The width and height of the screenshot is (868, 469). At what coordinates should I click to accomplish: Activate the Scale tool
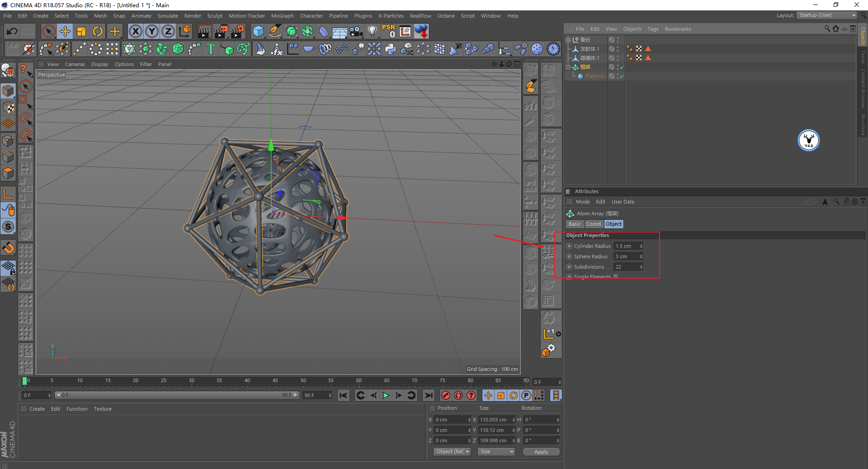81,31
